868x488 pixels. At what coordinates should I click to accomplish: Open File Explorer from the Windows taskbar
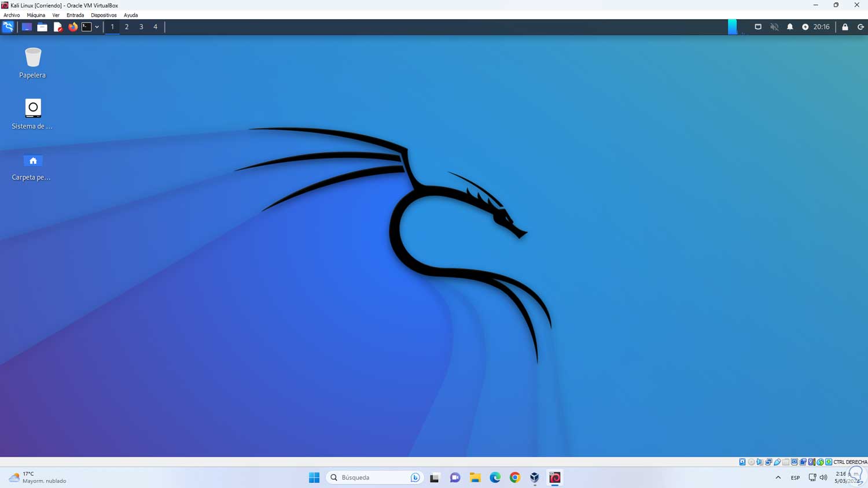pos(475,478)
